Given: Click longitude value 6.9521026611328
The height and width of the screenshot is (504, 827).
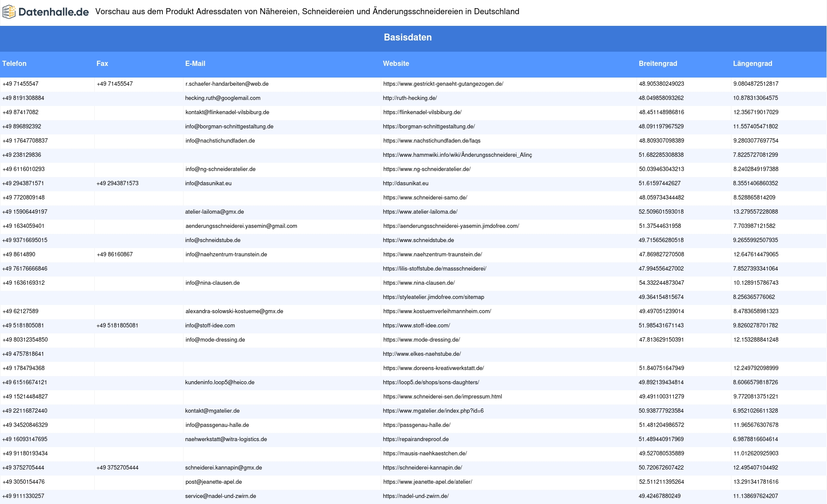Looking at the screenshot, I should [755, 411].
